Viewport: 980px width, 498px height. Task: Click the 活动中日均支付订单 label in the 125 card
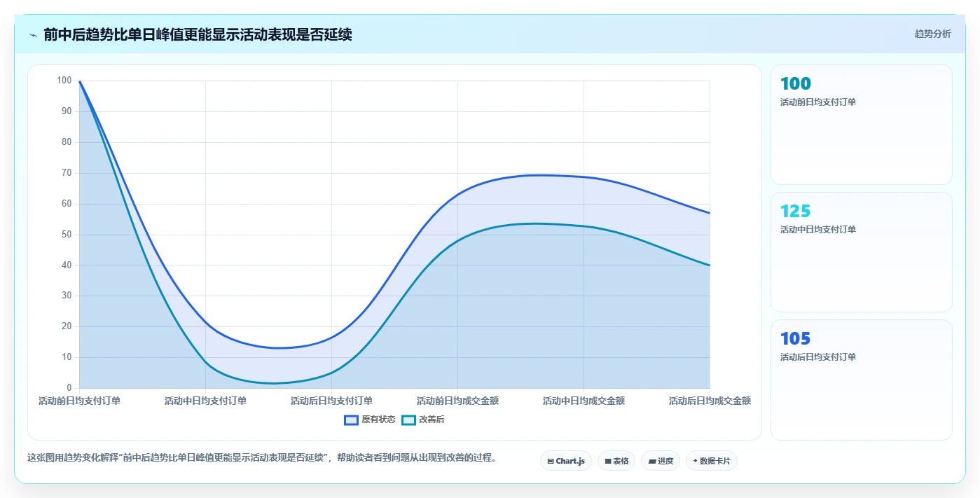point(818,229)
